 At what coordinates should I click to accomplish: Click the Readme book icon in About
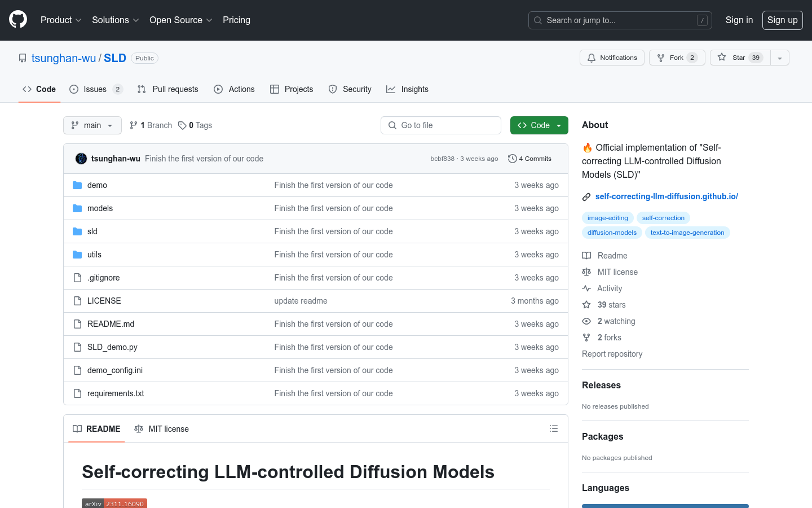(x=586, y=255)
